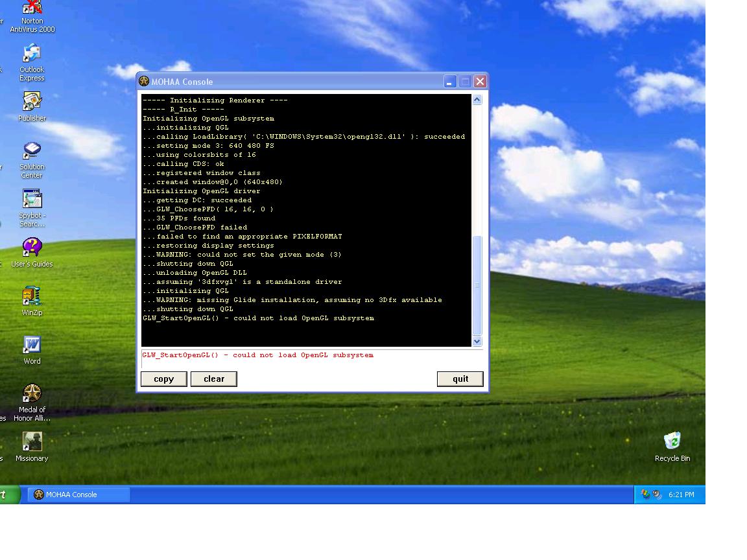
Task: Click line '----- Initializing Renderer ----'
Action: 215,100
